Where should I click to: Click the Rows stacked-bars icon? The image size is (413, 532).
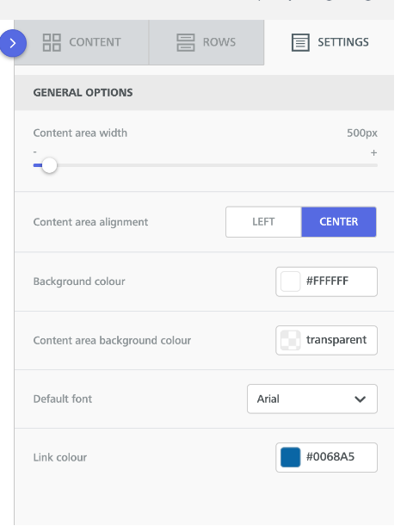click(x=186, y=42)
